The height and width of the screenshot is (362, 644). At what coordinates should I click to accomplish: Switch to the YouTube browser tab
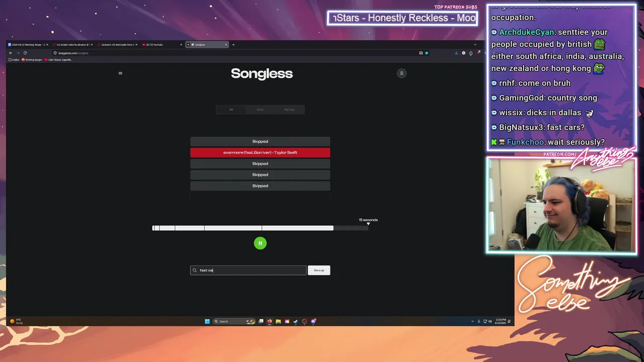click(x=162, y=45)
